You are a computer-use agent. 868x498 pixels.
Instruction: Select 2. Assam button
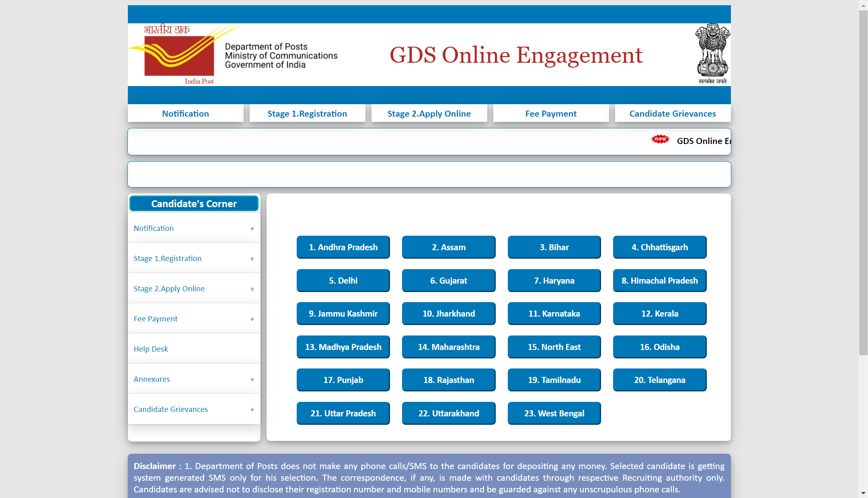[449, 247]
